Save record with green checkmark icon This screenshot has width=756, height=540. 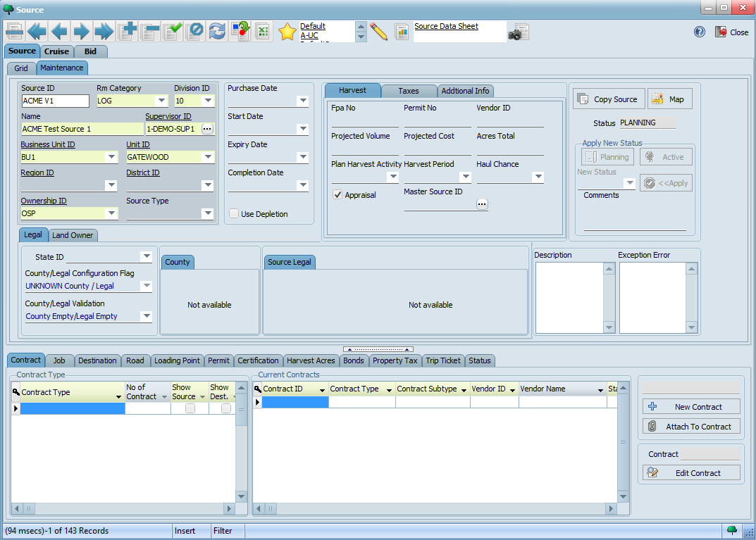pos(173,31)
